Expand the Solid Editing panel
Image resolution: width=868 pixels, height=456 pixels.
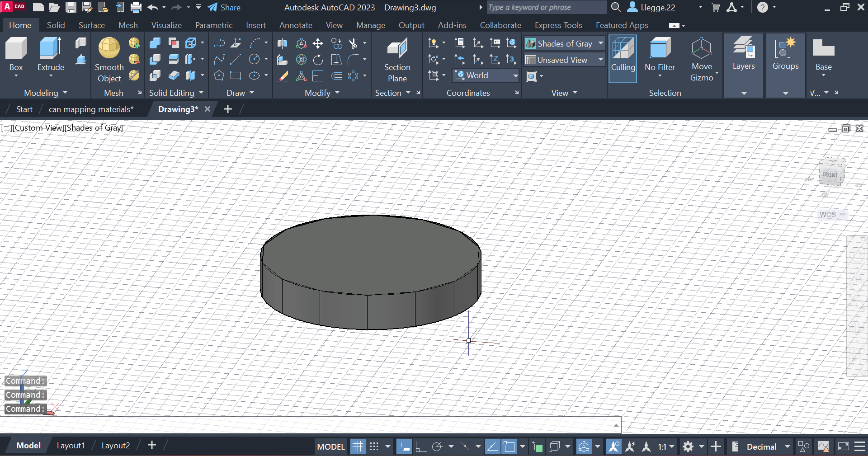pyautogui.click(x=176, y=93)
